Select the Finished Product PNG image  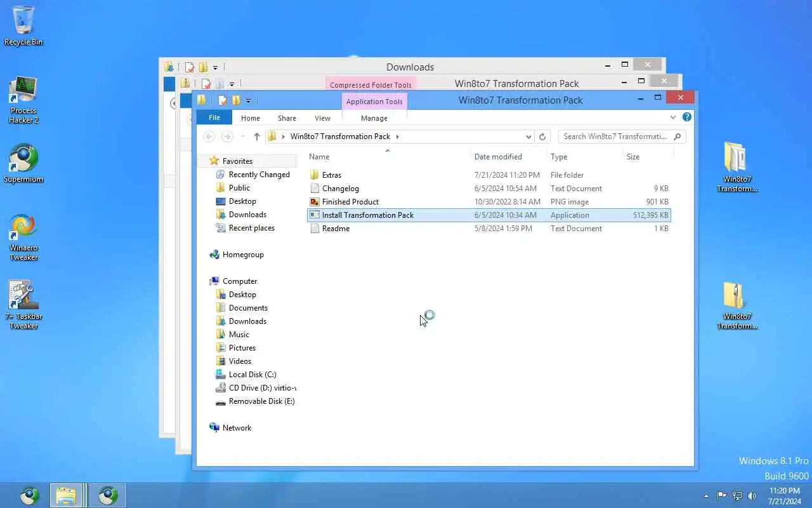point(488,202)
